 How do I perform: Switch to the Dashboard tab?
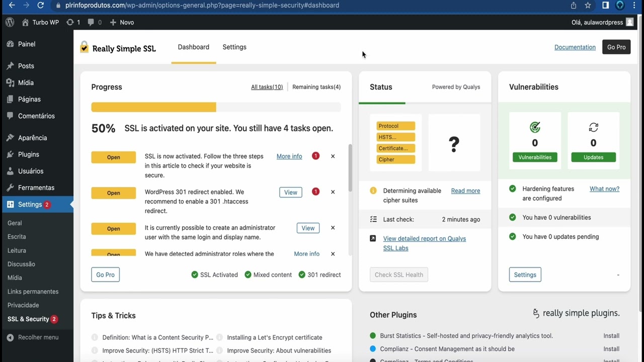point(194,47)
